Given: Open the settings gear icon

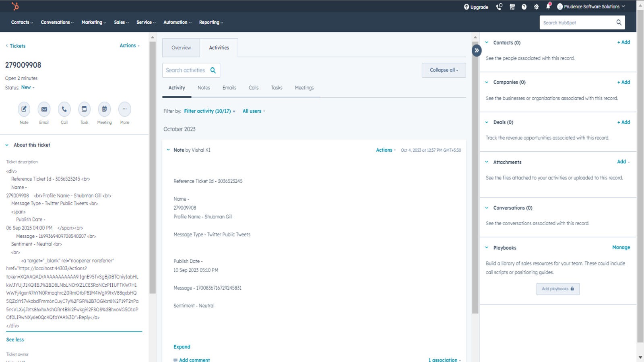Looking at the screenshot, I should coord(536,6).
